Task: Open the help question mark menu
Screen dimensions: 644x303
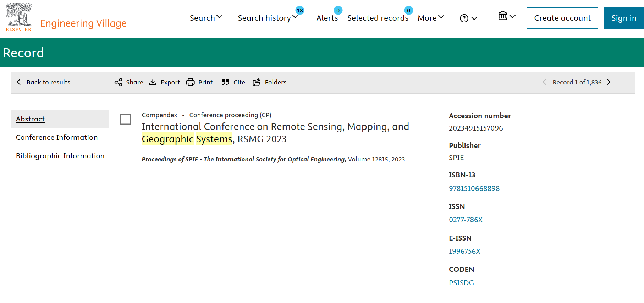Action: (x=464, y=18)
